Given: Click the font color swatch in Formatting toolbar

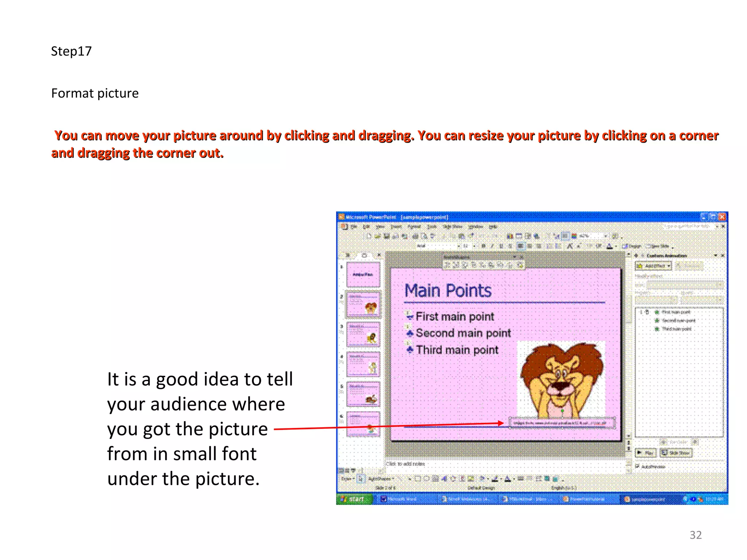Looking at the screenshot, I should click(x=609, y=246).
